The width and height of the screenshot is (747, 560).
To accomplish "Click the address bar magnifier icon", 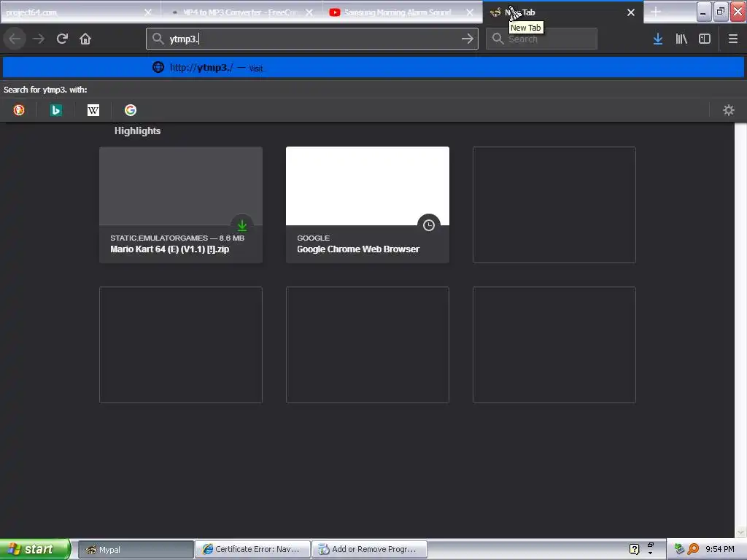I will [x=158, y=39].
